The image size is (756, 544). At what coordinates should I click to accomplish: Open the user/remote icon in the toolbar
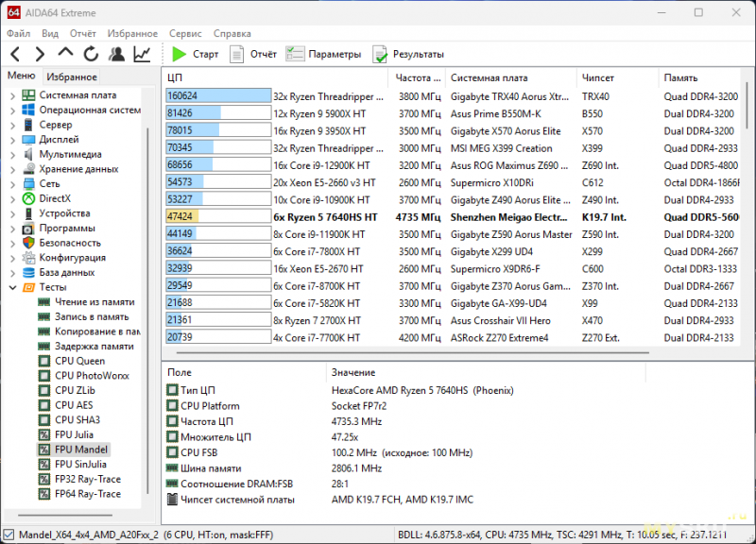pos(116,54)
